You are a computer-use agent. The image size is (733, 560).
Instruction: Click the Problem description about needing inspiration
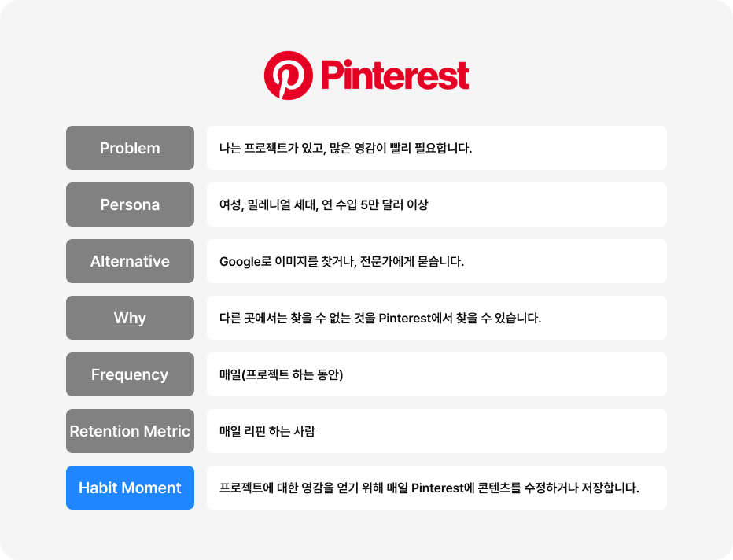[345, 148]
